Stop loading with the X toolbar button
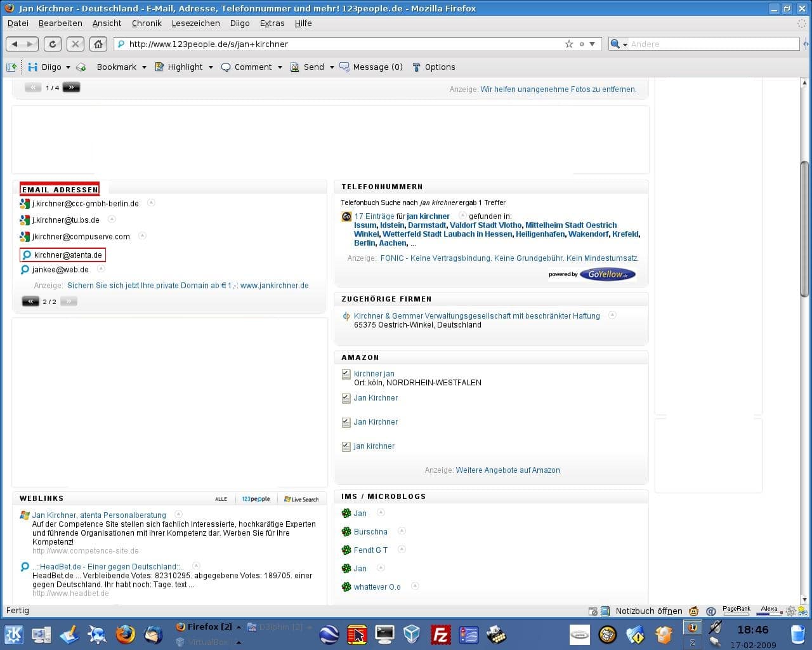 pyautogui.click(x=75, y=44)
